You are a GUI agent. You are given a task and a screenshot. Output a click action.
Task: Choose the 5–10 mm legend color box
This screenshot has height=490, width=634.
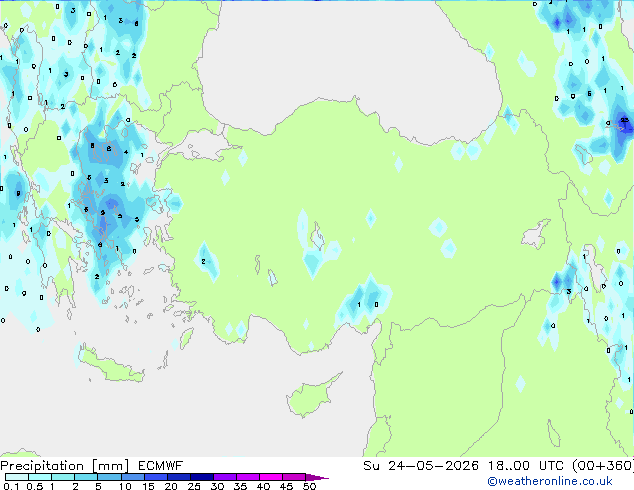pos(109,477)
